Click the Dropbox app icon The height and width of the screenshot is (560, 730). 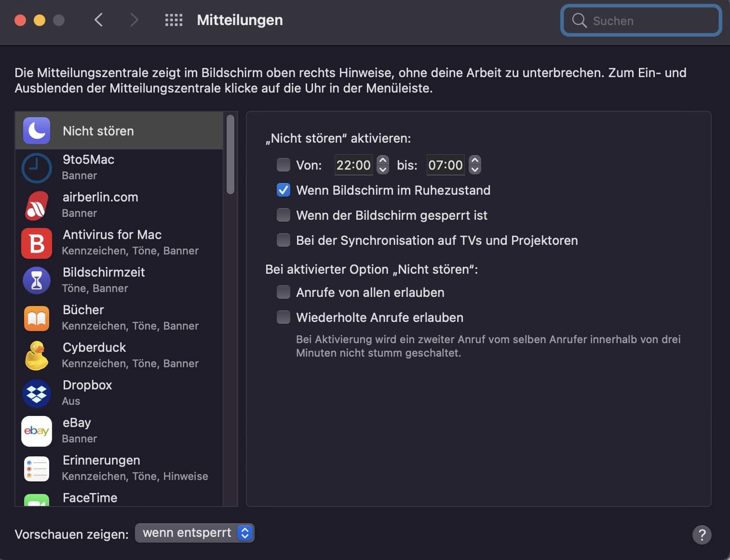37,394
